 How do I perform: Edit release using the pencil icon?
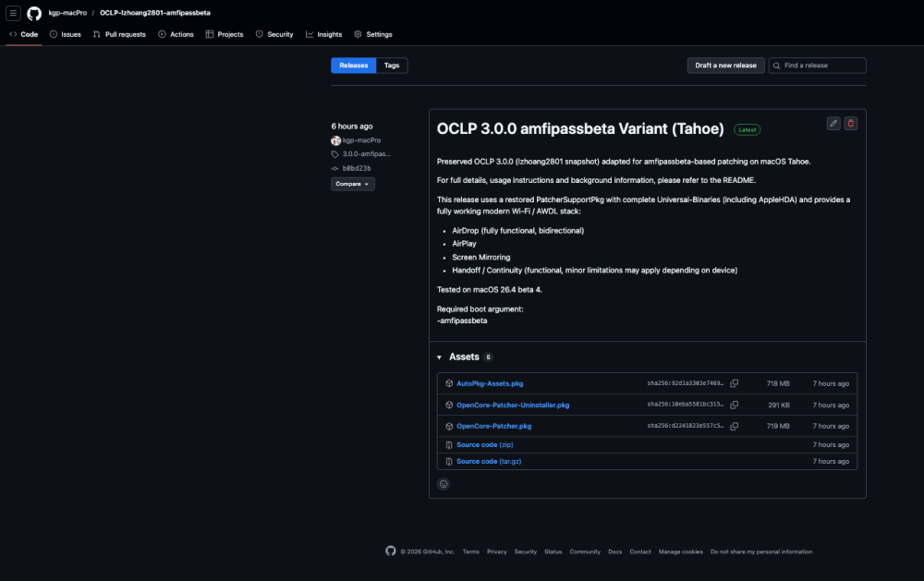pos(833,123)
